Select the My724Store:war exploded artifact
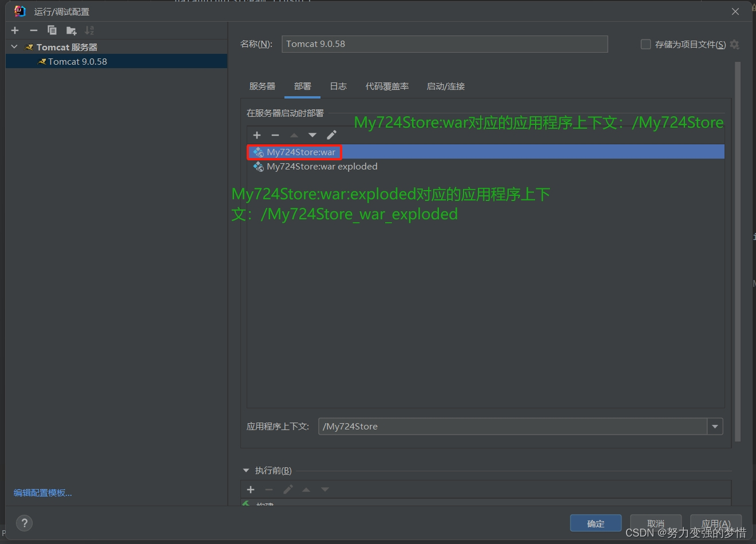This screenshot has height=544, width=756. (486, 167)
